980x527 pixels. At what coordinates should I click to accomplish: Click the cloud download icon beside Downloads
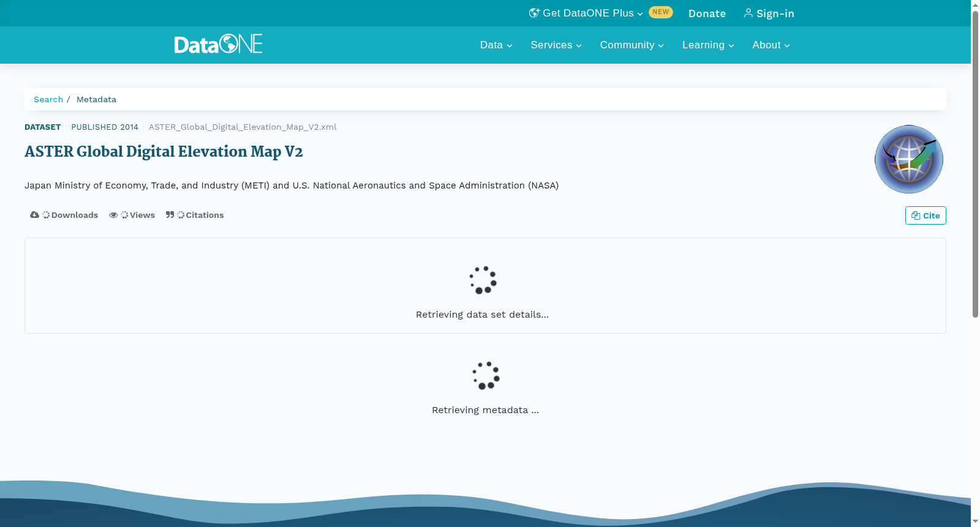34,215
